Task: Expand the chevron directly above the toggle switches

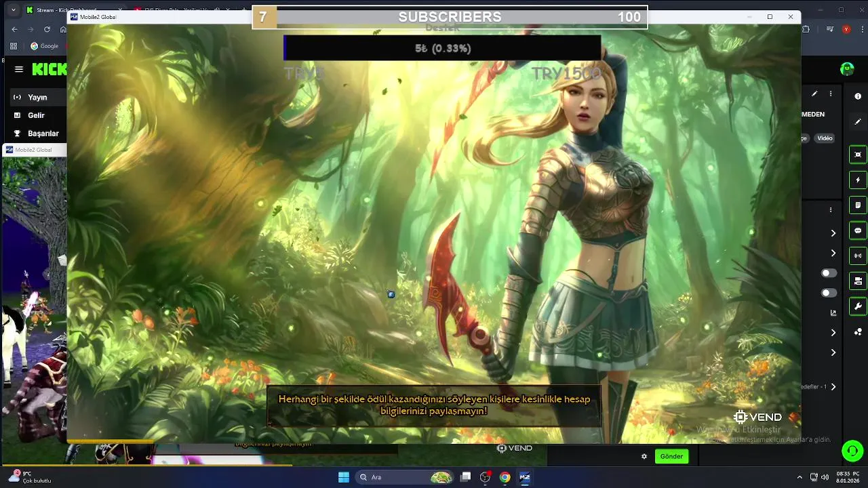Action: coord(833,253)
